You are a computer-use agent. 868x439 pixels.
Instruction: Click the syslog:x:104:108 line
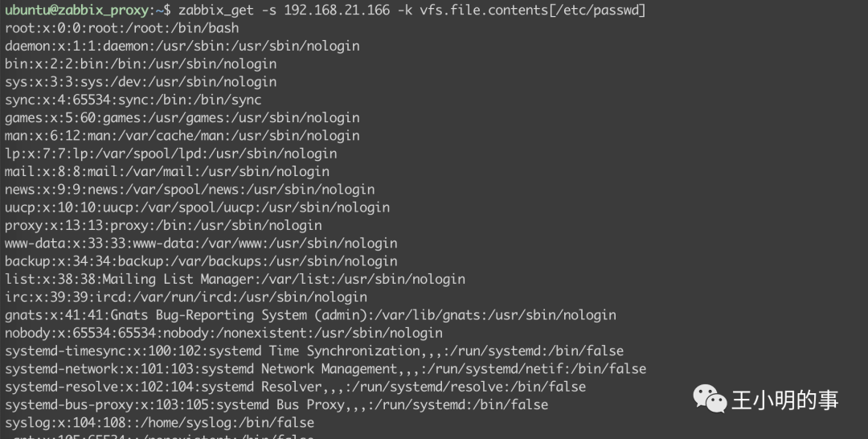tap(159, 422)
